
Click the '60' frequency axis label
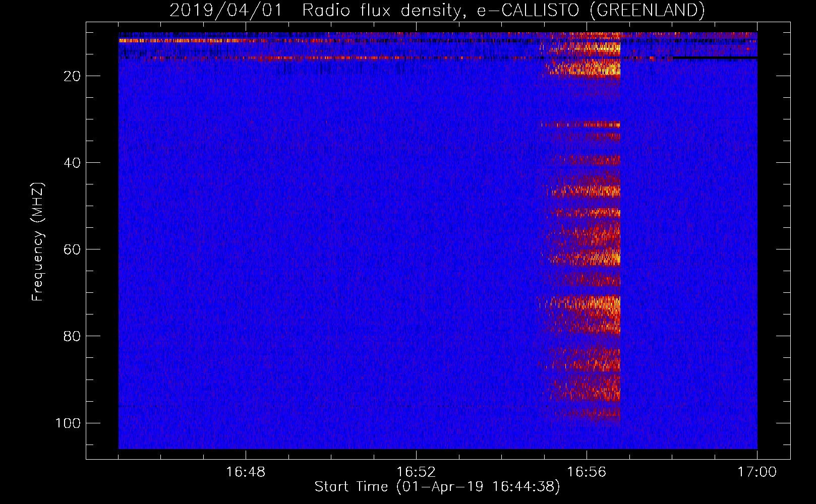(72, 249)
